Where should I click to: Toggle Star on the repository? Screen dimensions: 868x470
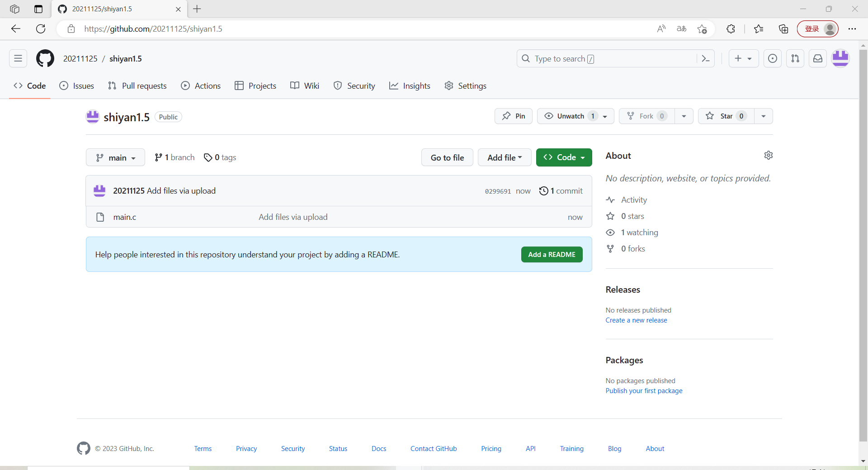point(726,116)
